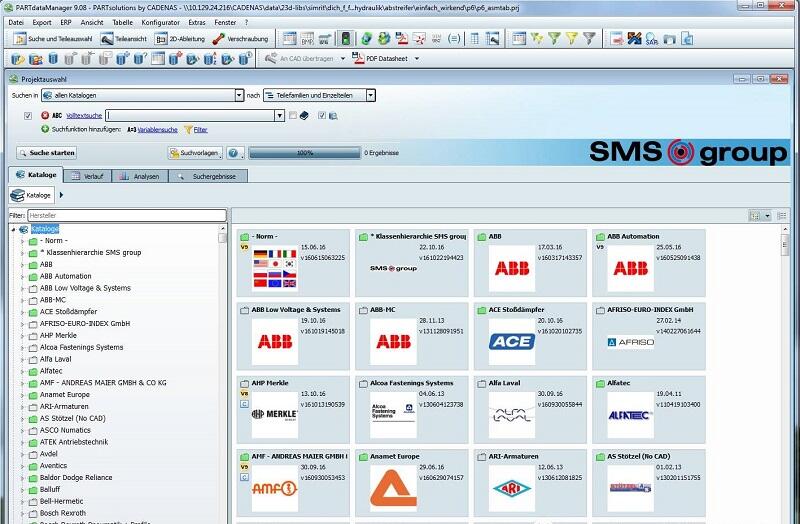Expand the ABB Automation tree node
The image size is (800, 524).
pos(21,276)
